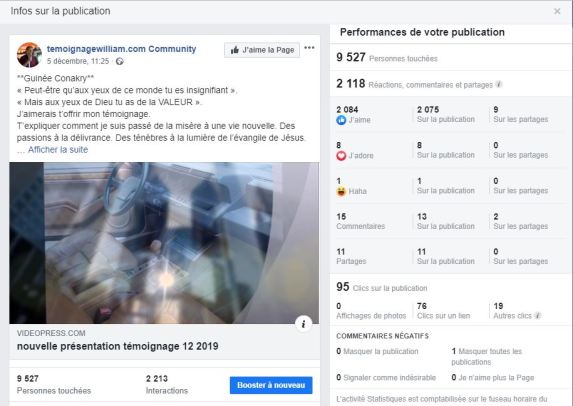The height and width of the screenshot is (406, 573).
Task: Open the blurred video thumbnail preview
Action: point(164,243)
